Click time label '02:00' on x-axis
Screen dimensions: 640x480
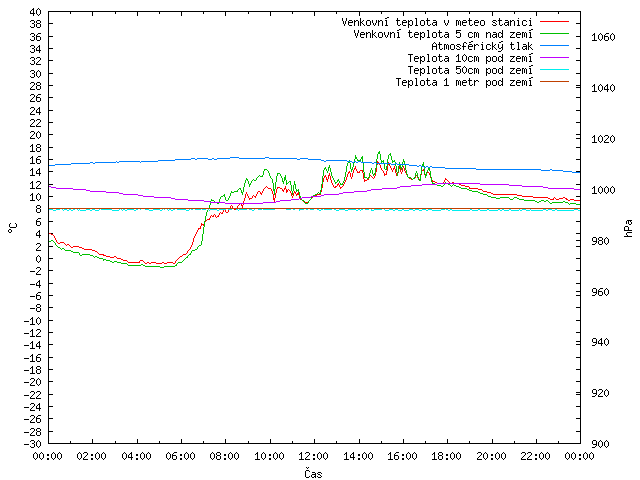click(92, 456)
